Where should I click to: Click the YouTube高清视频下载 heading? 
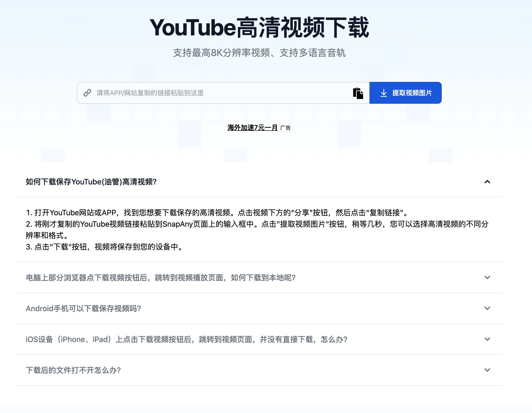coord(259,28)
